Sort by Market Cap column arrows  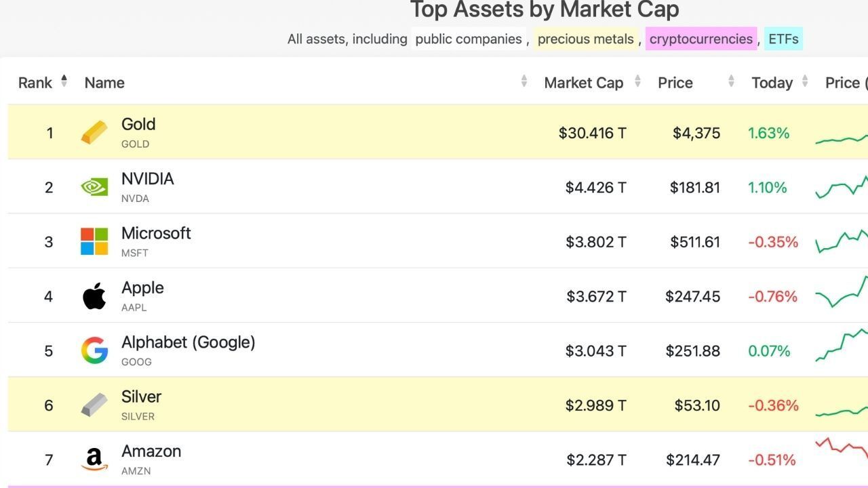pos(637,81)
